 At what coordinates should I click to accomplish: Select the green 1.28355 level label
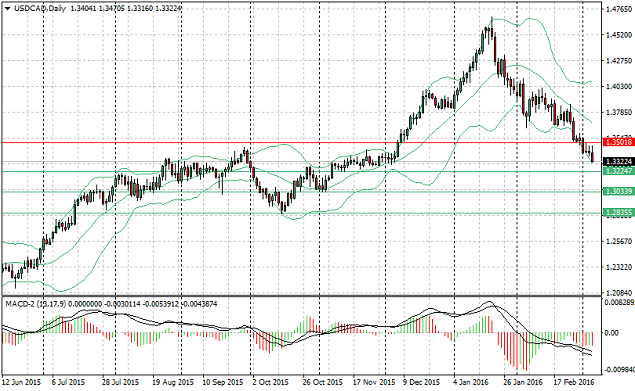point(618,212)
